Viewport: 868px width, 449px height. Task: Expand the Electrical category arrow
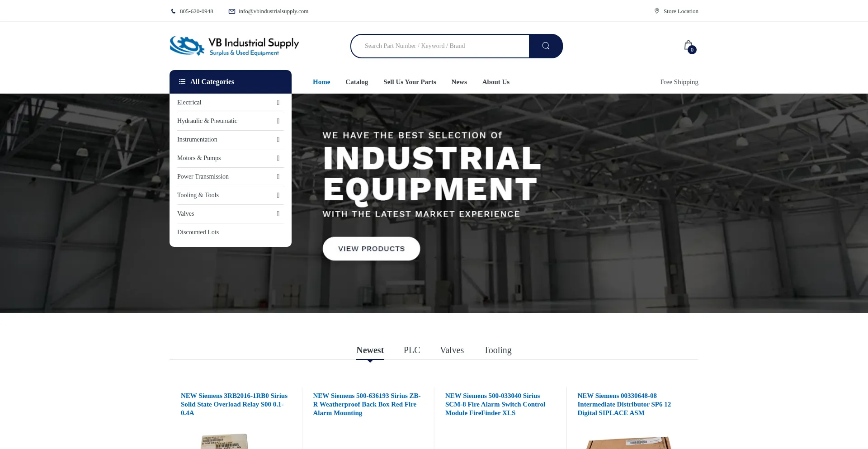click(278, 103)
